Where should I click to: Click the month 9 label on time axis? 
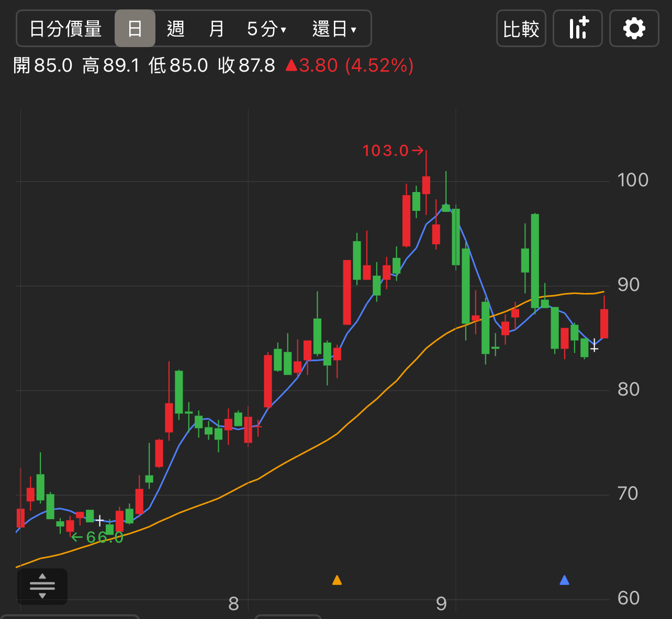point(441,604)
